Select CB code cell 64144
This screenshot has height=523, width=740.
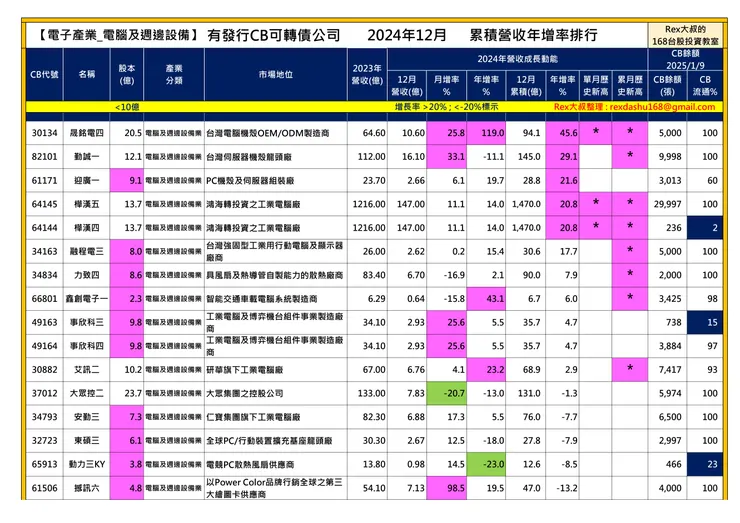pos(44,228)
